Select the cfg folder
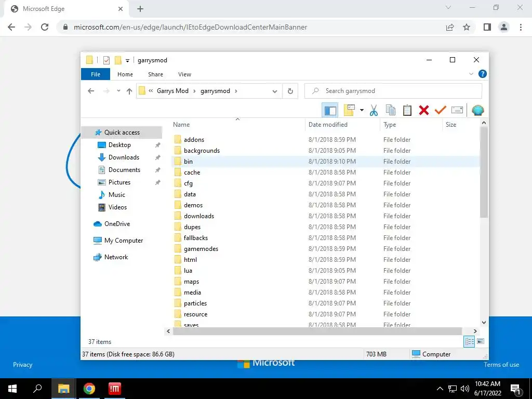Viewport: 532px width, 399px height. [188, 183]
